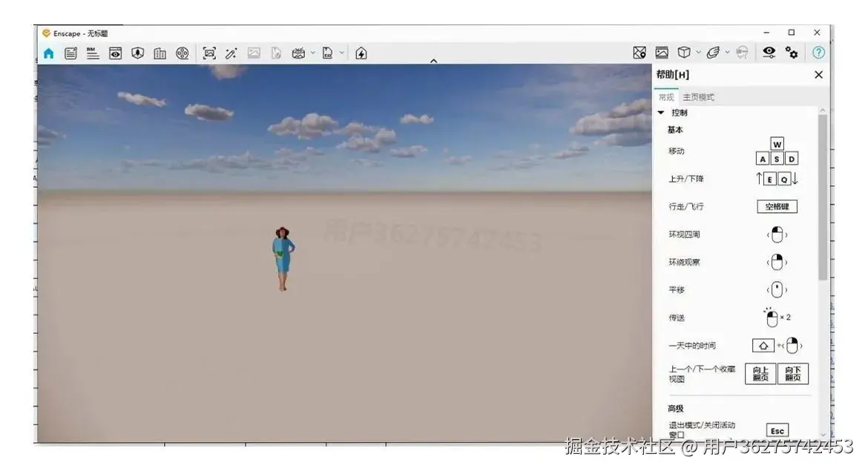The width and height of the screenshot is (868, 471).
Task: Switch to the 主页模式 tab
Action: tap(698, 97)
